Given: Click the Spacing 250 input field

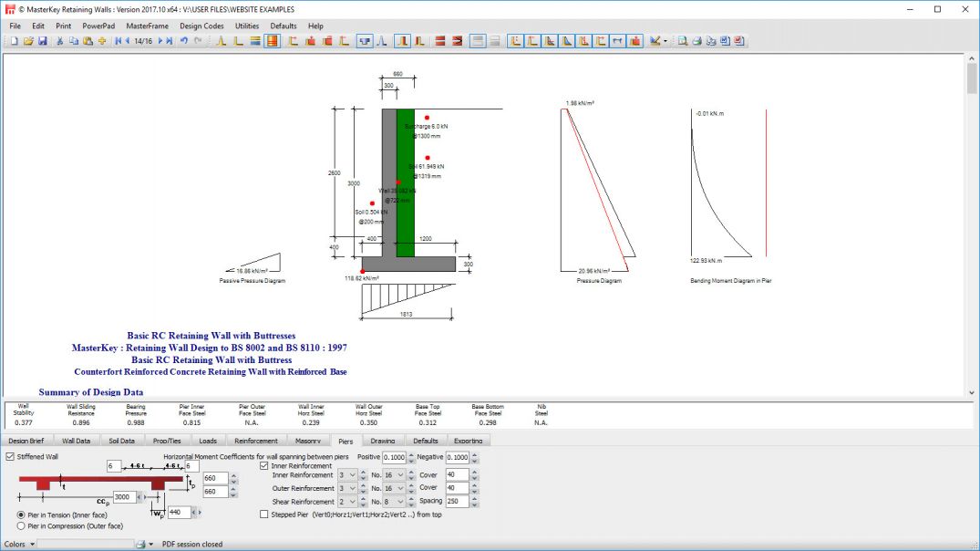Looking at the screenshot, I should [457, 502].
